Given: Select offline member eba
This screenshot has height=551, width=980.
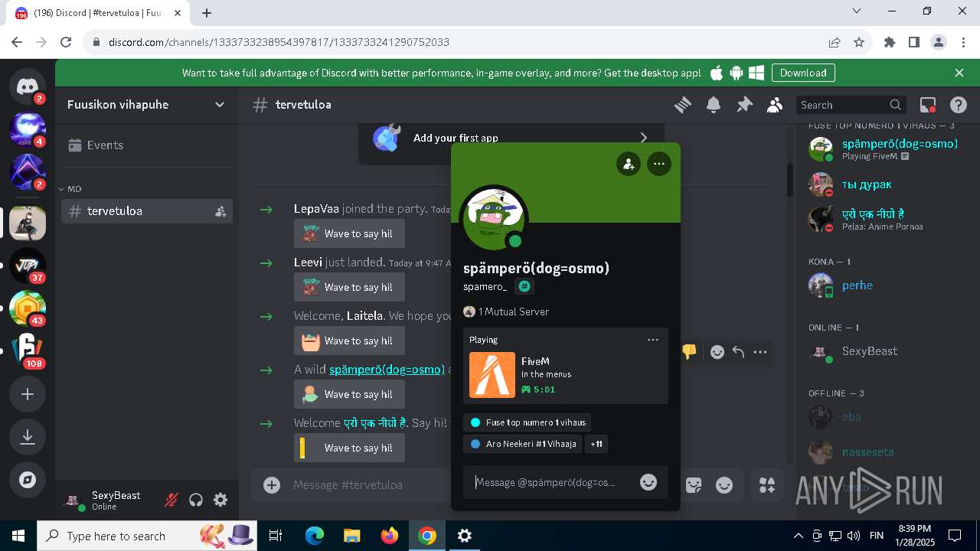Looking at the screenshot, I should click(882, 417).
